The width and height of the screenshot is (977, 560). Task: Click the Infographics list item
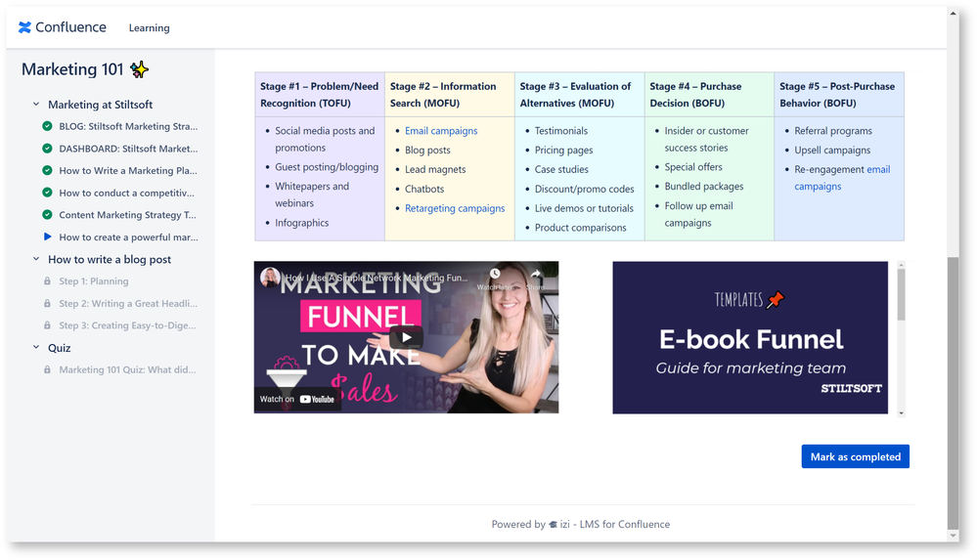[301, 223]
